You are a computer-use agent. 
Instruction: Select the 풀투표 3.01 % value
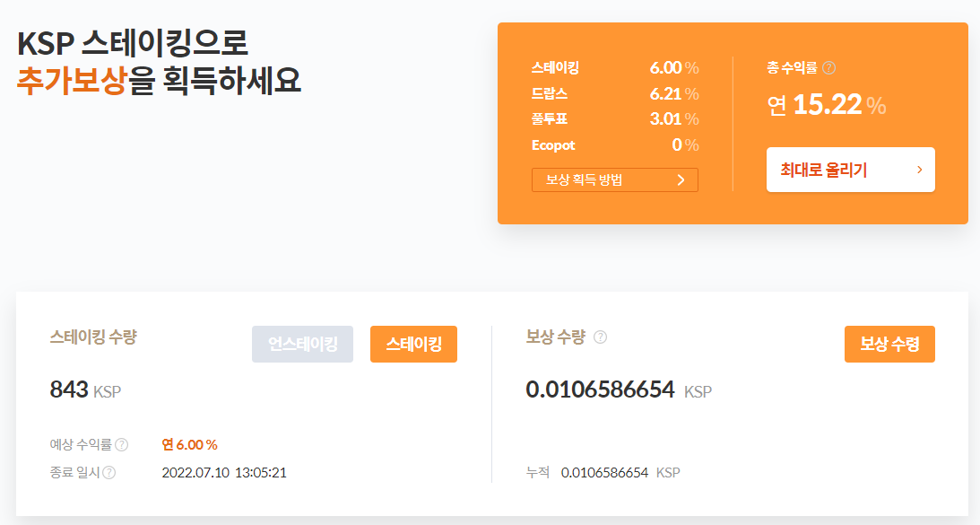tap(674, 118)
